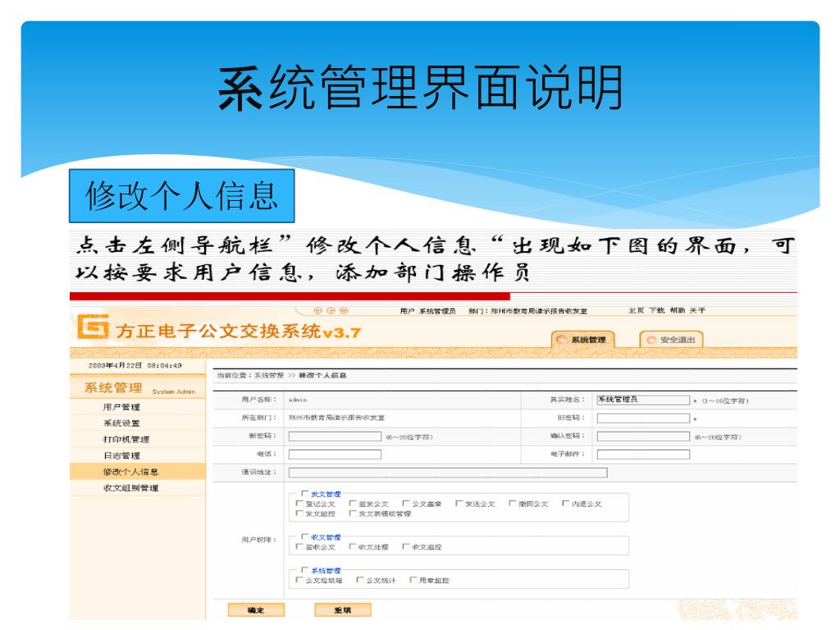Click the forward arrow navigation icon
The image size is (840, 630).
click(x=331, y=311)
